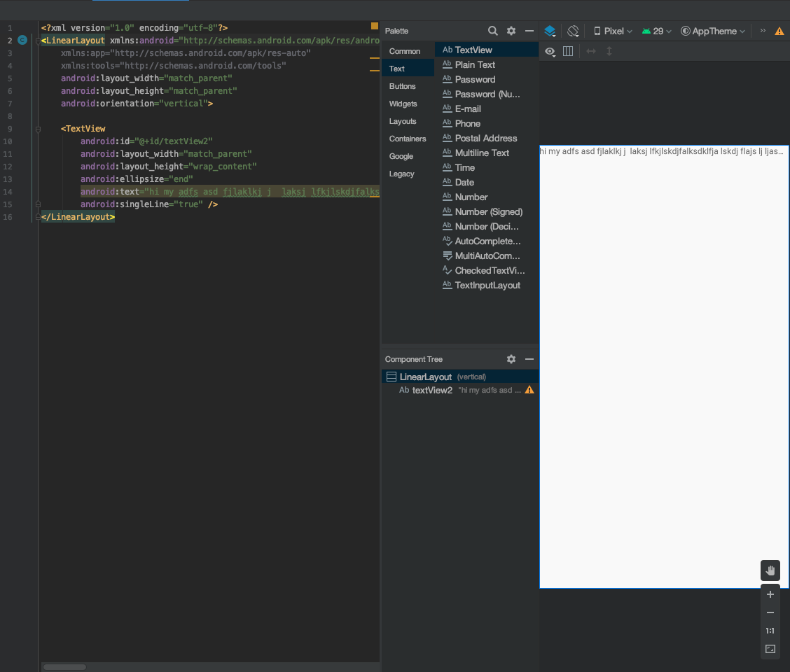The height and width of the screenshot is (672, 790).
Task: Pick the Postal Address widget
Action: point(487,138)
